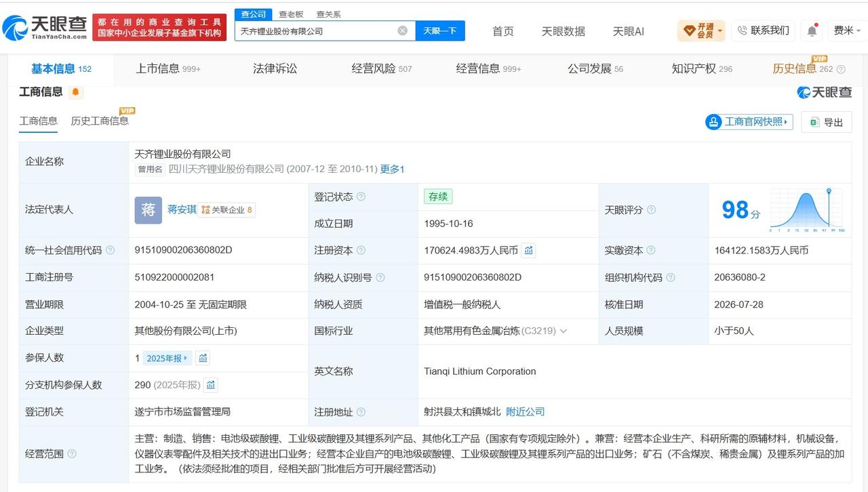Open 首页 navigation link
This screenshot has height=492, width=868.
pos(502,31)
